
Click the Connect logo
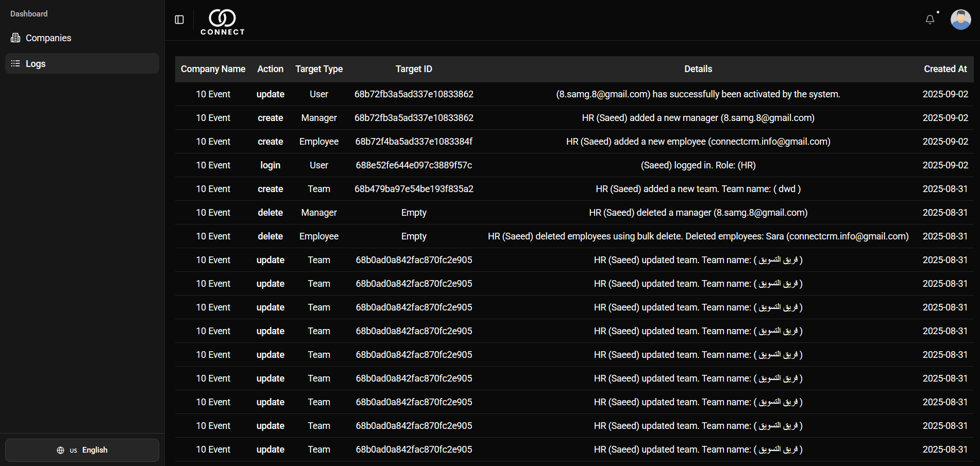pyautogui.click(x=222, y=22)
